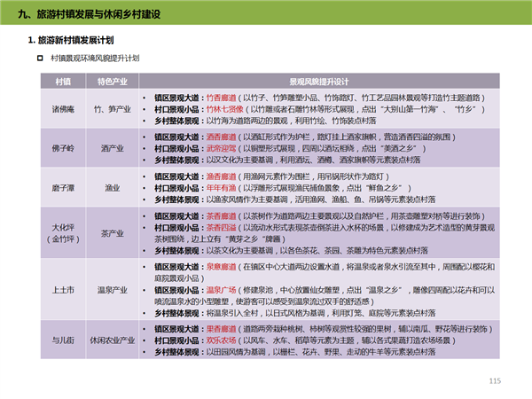Click the 温泉产业 industry cell
Screen dimensions: 532x399
pyautogui.click(x=111, y=289)
